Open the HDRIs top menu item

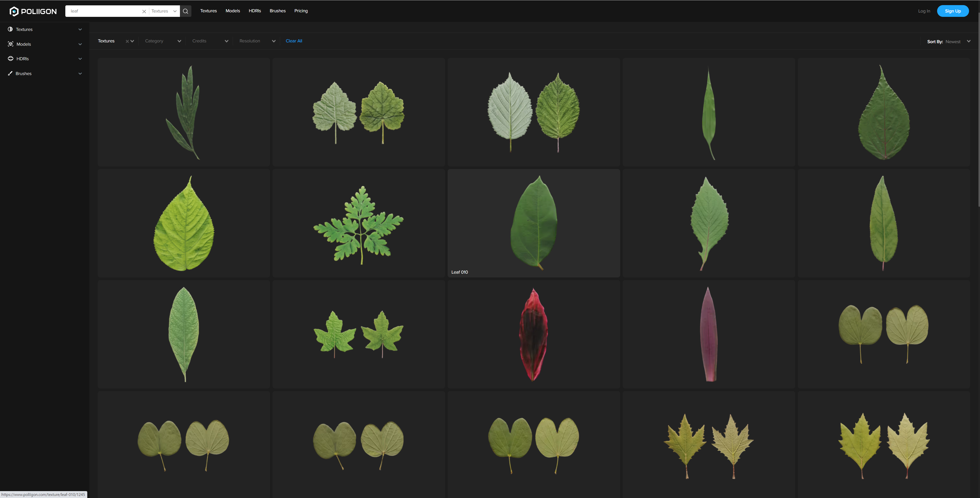[x=254, y=11]
